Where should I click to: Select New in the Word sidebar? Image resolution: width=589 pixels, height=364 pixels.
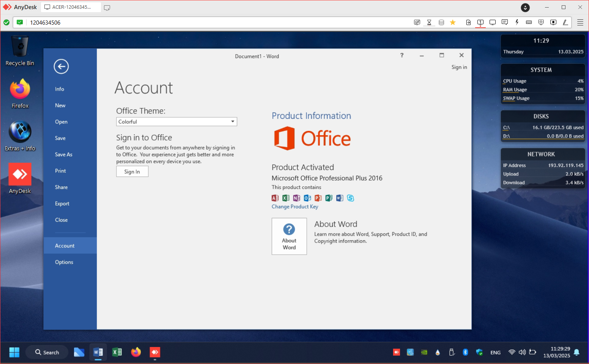(x=60, y=105)
